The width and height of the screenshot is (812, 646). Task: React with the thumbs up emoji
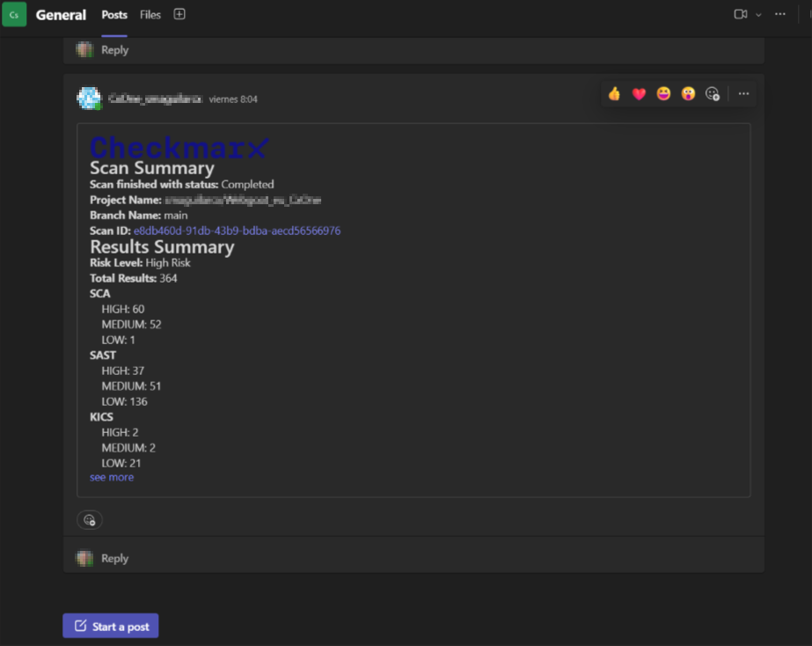[614, 94]
